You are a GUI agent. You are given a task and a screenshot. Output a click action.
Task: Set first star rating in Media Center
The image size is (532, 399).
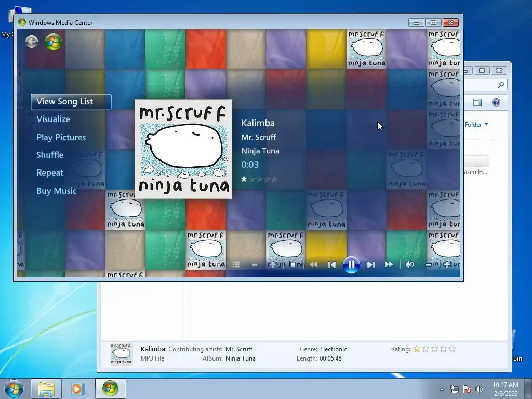244,179
